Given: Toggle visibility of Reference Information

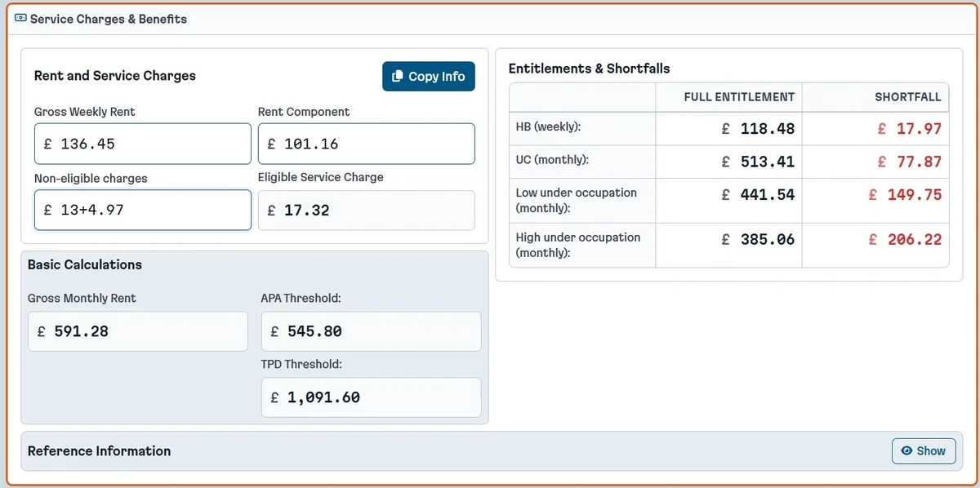Looking at the screenshot, I should [924, 450].
